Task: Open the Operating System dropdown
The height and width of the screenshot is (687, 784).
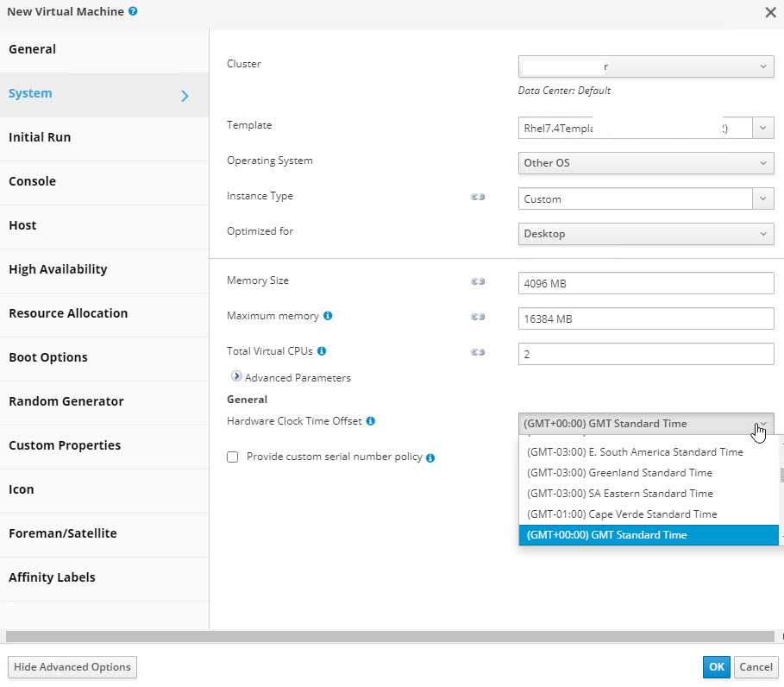Action: click(646, 163)
